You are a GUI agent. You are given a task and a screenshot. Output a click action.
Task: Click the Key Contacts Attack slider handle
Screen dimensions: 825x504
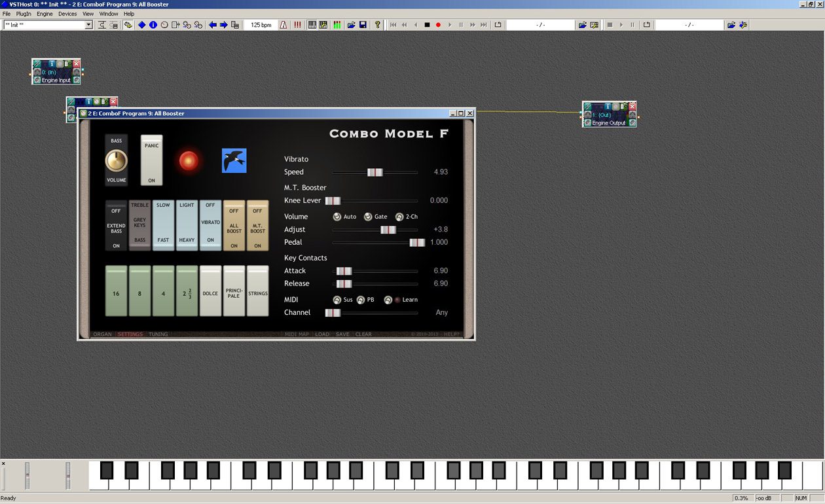tap(344, 271)
